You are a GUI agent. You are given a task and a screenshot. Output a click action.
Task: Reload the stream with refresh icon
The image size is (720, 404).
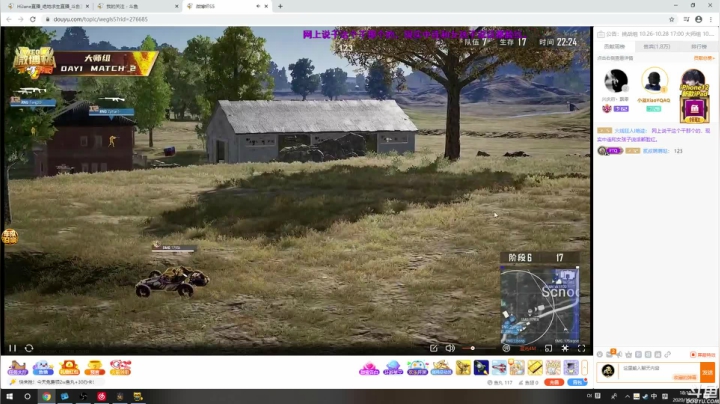coord(29,348)
